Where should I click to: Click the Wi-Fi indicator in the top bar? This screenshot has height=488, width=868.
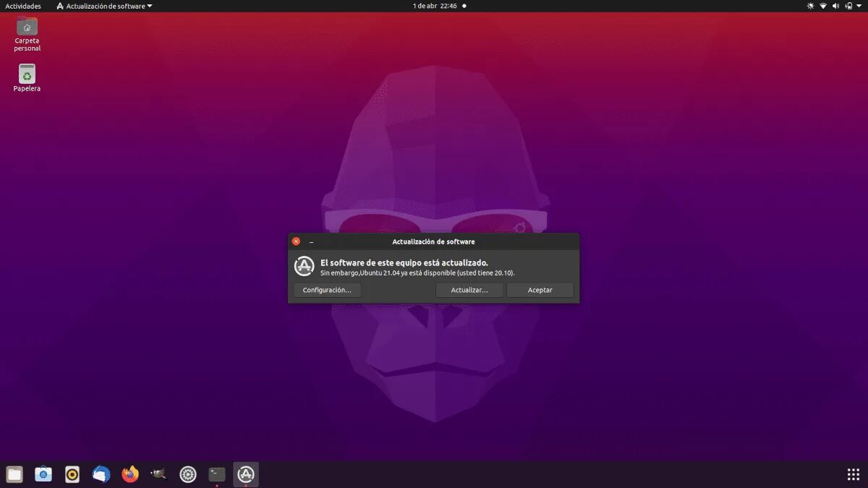pyautogui.click(x=823, y=6)
